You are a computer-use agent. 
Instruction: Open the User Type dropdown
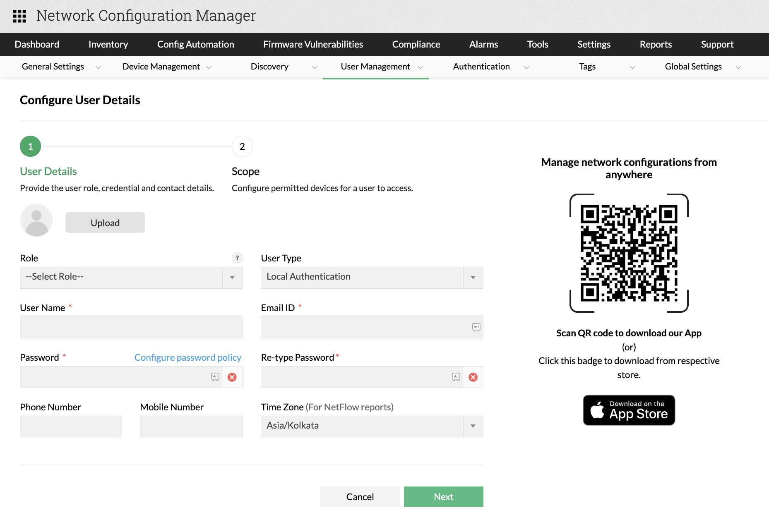click(x=372, y=278)
